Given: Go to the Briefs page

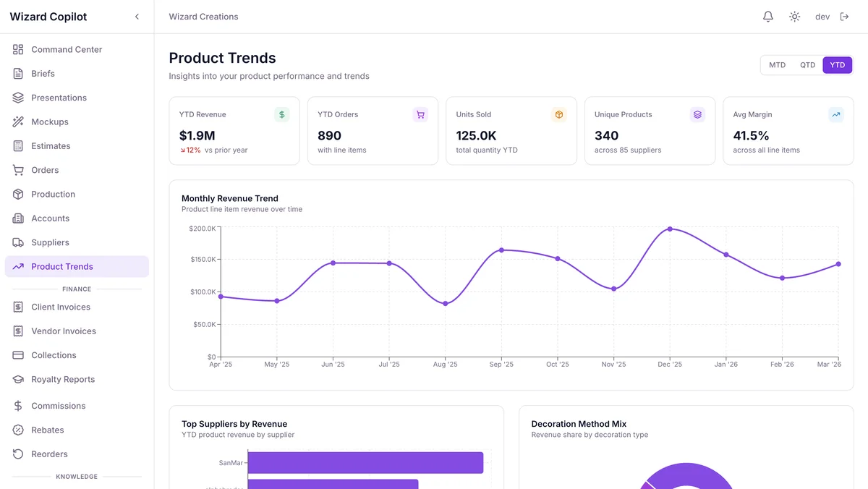Looking at the screenshot, I should tap(43, 74).
